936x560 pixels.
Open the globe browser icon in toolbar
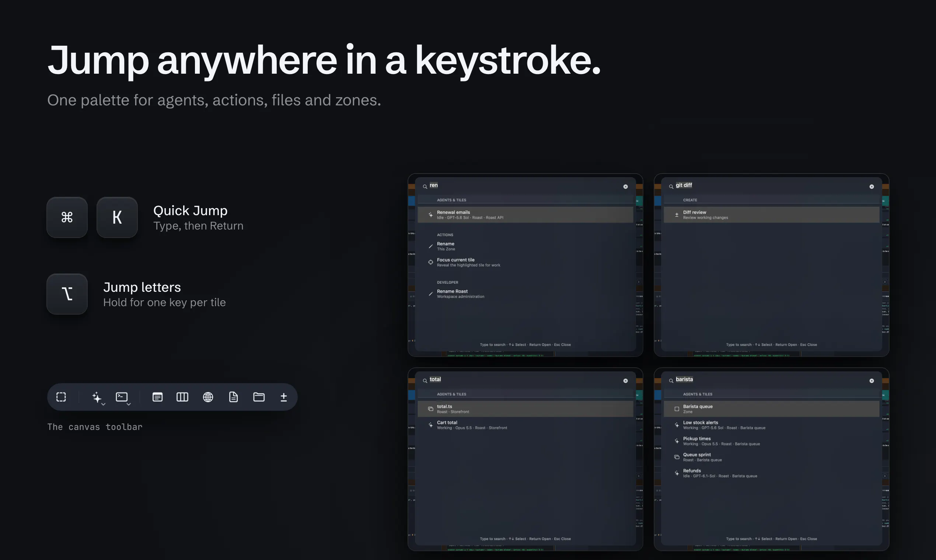click(x=208, y=397)
